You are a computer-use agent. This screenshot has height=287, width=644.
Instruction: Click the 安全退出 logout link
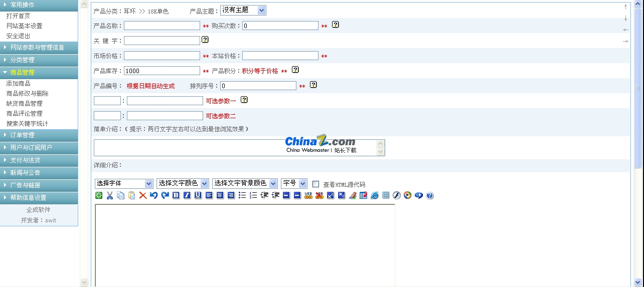18,36
